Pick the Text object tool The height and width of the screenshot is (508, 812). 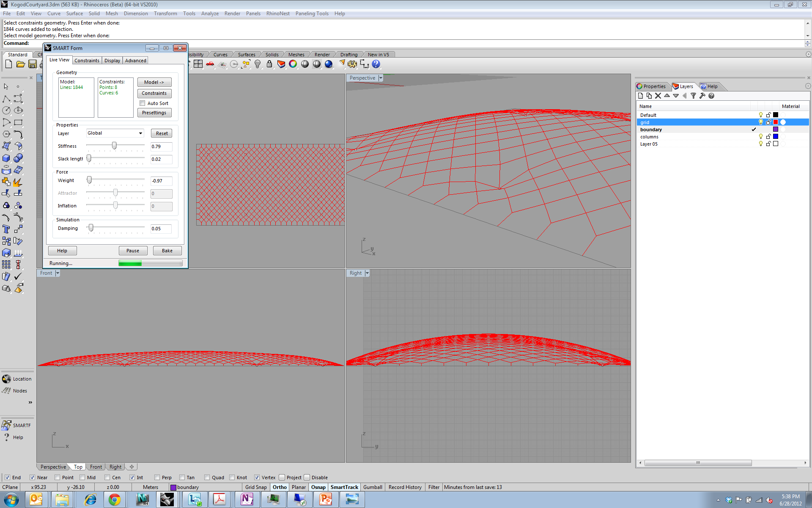pyautogui.click(x=6, y=229)
